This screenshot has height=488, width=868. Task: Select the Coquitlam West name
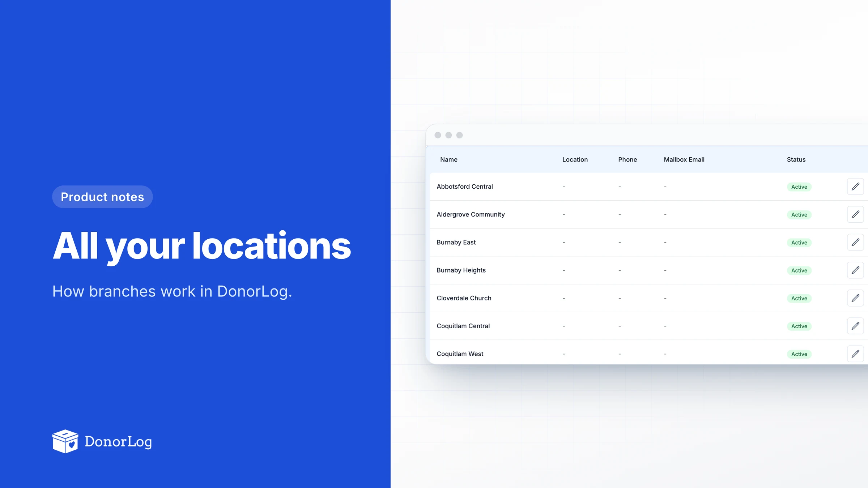point(460,354)
